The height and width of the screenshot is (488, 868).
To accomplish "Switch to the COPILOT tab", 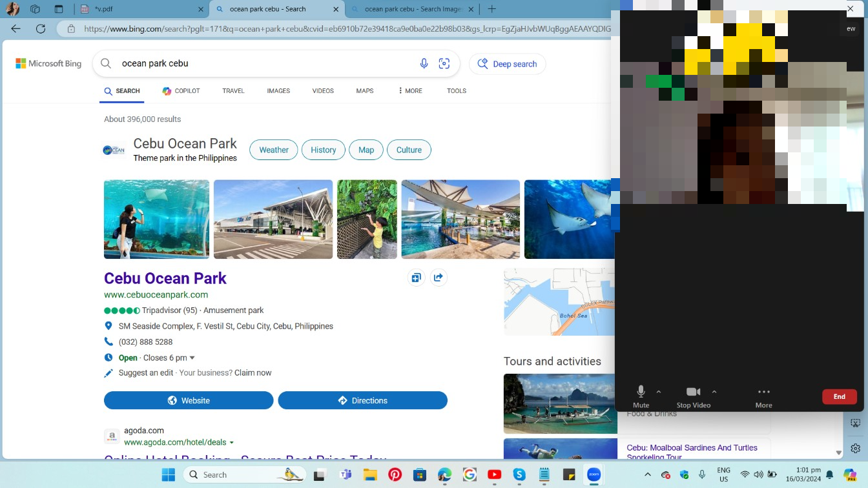I will pyautogui.click(x=181, y=91).
